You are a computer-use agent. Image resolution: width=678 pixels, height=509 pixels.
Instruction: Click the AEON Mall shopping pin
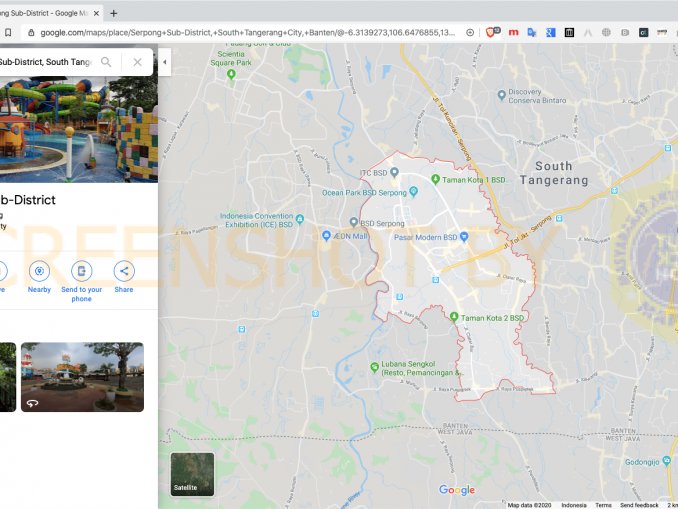(x=326, y=236)
